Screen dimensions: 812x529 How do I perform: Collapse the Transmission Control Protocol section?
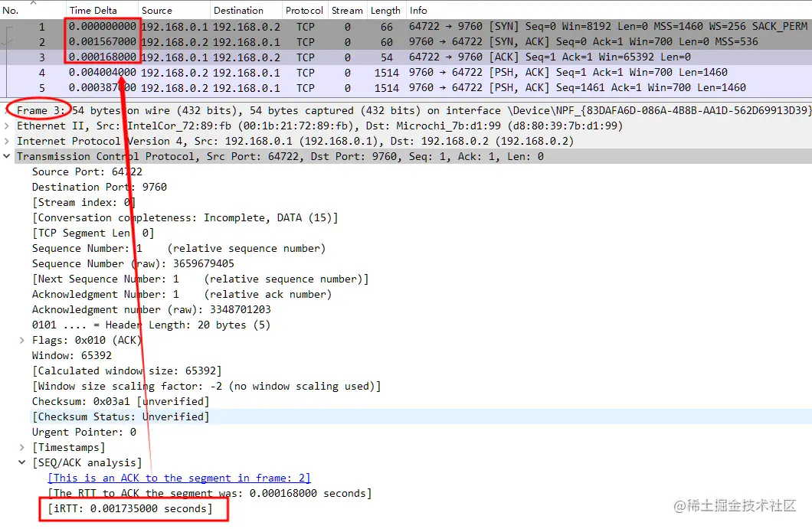click(7, 156)
